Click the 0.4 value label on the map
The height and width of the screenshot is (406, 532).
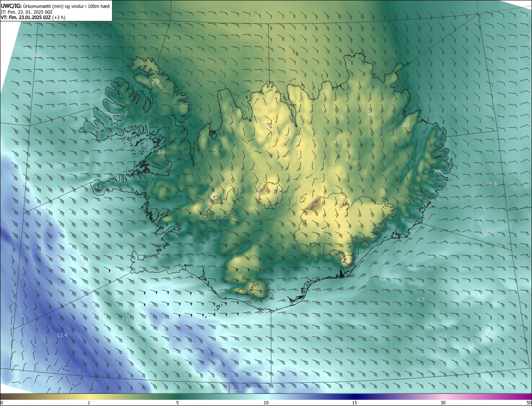pos(313,205)
